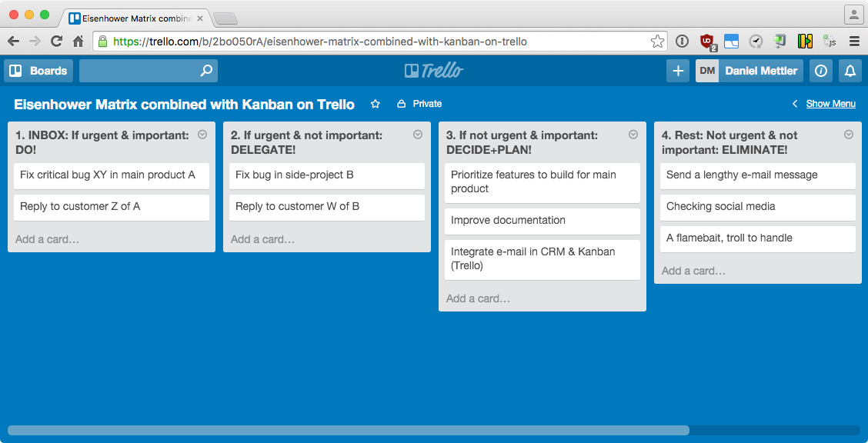
Task: Go back in browser history
Action: click(x=13, y=41)
